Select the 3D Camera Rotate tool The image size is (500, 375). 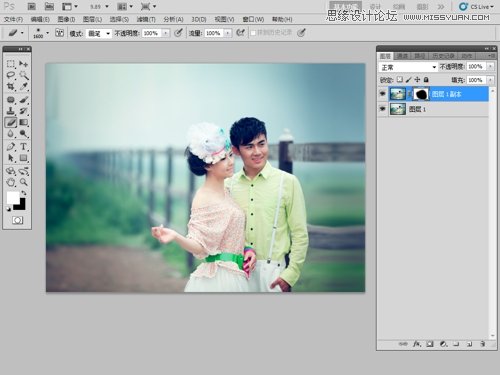(23, 171)
